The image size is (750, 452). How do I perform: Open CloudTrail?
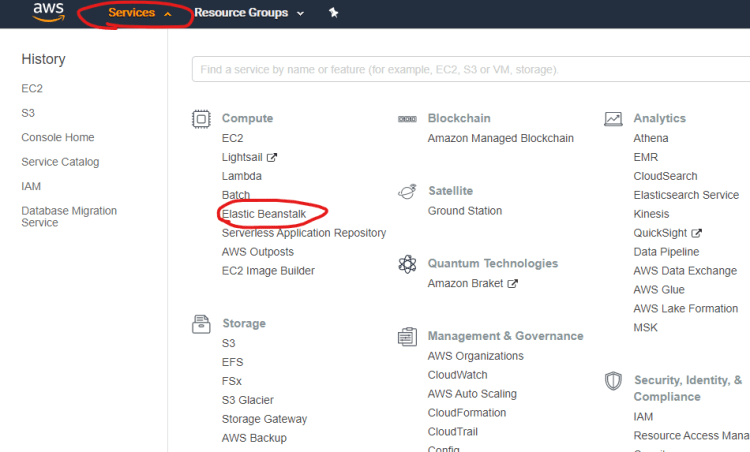pos(453,431)
